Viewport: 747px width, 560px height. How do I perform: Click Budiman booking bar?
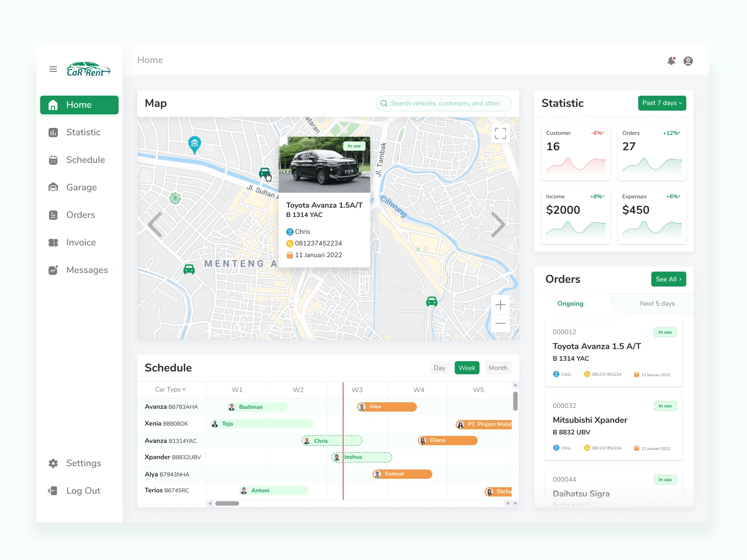(257, 407)
